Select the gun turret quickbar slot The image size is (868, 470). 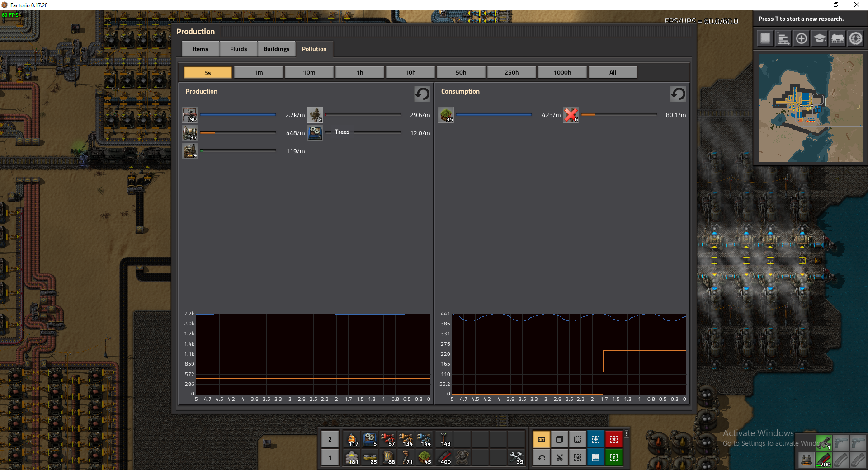(x=462, y=457)
